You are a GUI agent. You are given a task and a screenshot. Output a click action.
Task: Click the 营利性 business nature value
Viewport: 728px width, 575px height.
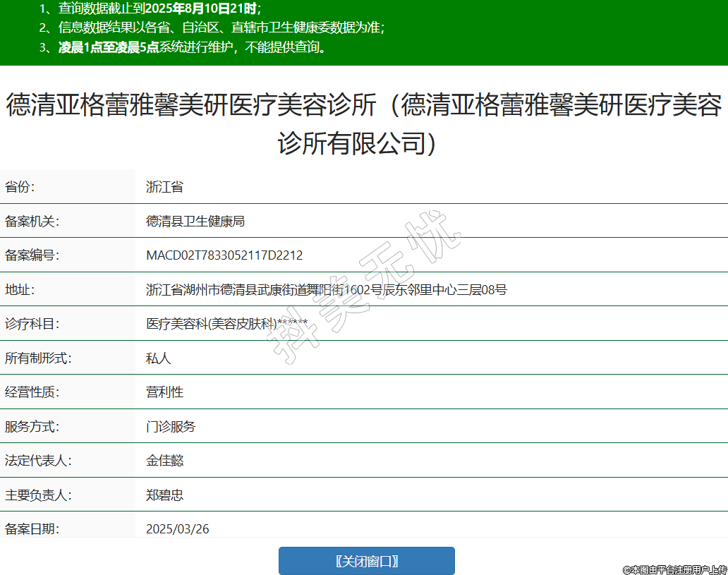tap(164, 392)
